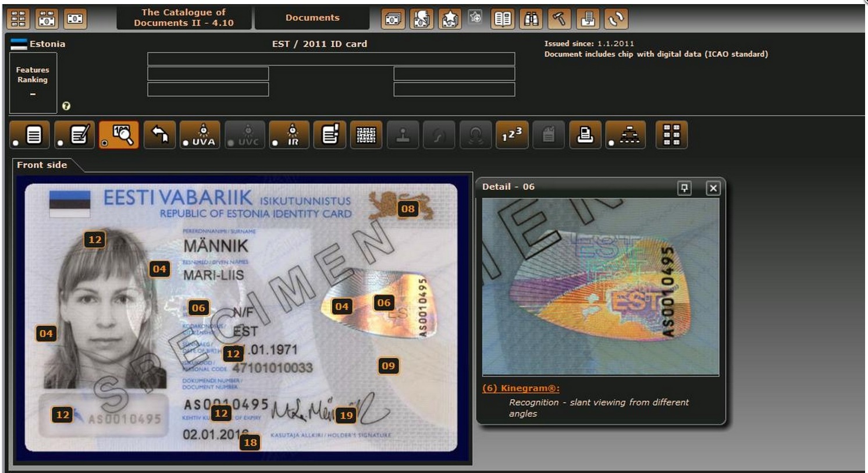Click the refresh sync arrows icon
The width and height of the screenshot is (868, 473).
coord(616,19)
